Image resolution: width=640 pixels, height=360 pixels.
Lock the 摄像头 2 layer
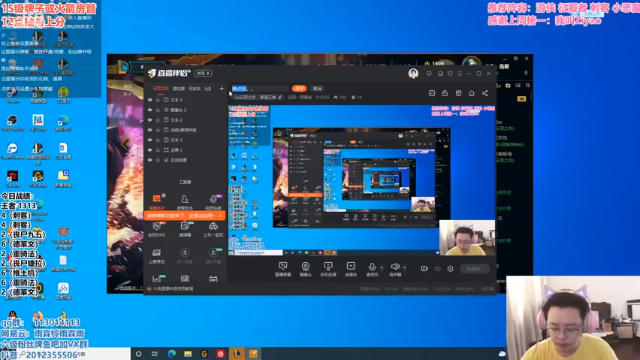158,110
